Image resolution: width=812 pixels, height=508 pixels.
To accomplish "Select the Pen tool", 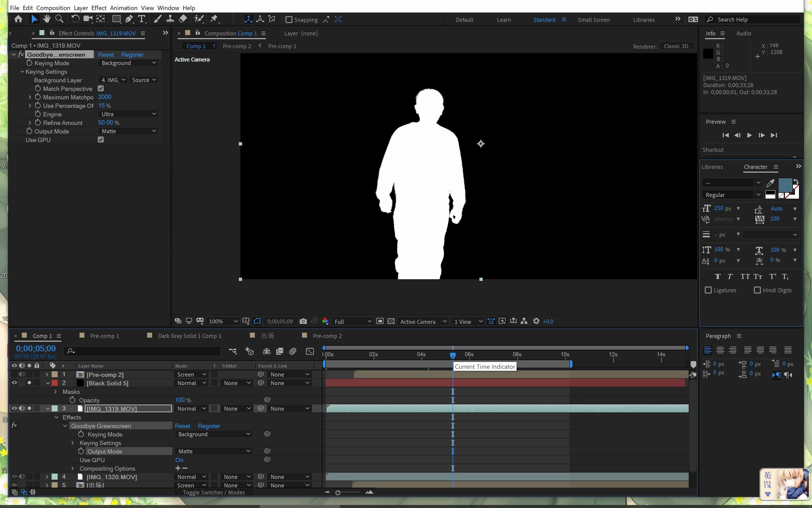I will coord(129,19).
